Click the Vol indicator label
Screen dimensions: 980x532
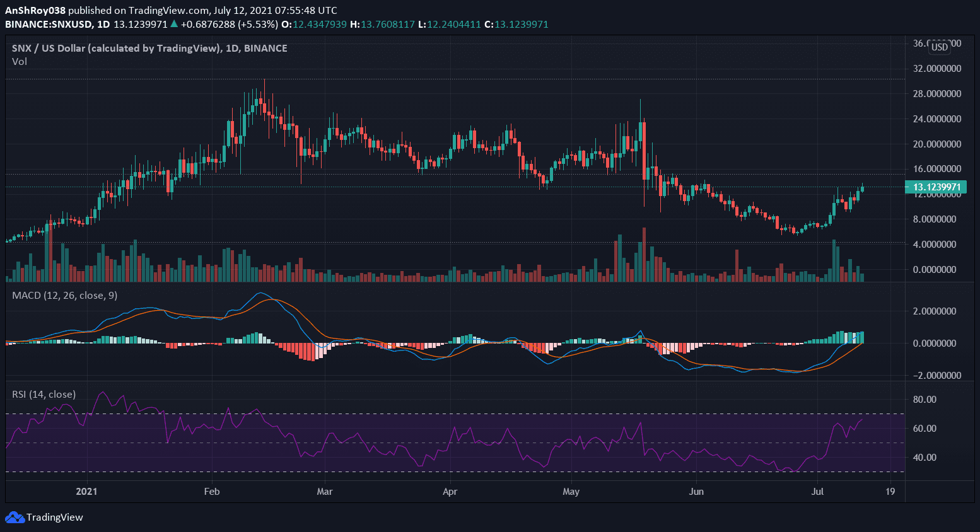tap(20, 61)
